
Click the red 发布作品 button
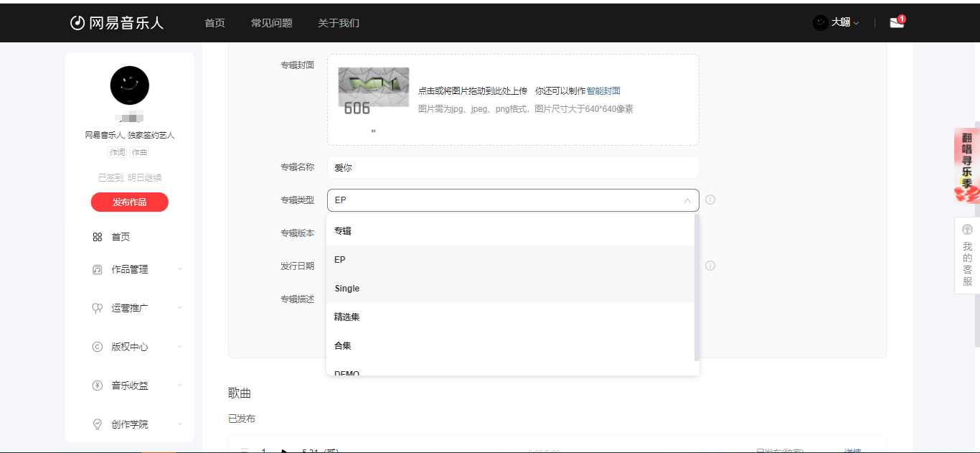pyautogui.click(x=129, y=202)
